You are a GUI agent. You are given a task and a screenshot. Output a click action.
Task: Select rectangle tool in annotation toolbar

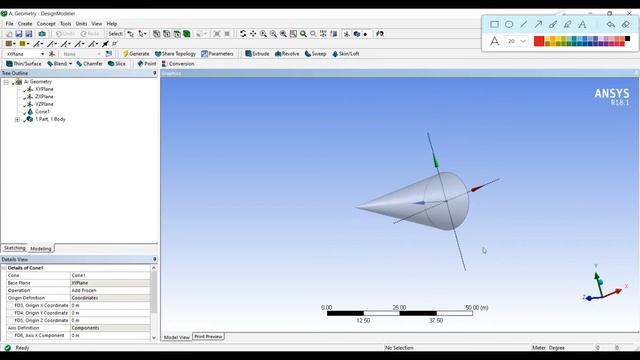494,24
